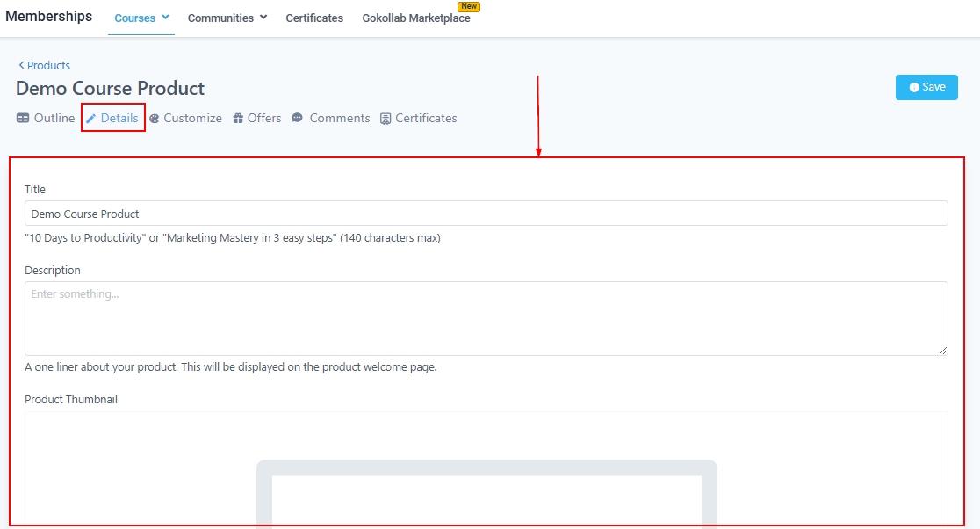Go back to Products list
The height and width of the screenshot is (529, 980).
click(44, 65)
